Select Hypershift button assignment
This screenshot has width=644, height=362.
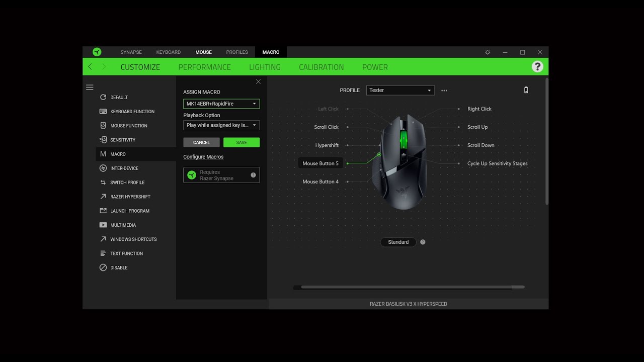tap(327, 145)
